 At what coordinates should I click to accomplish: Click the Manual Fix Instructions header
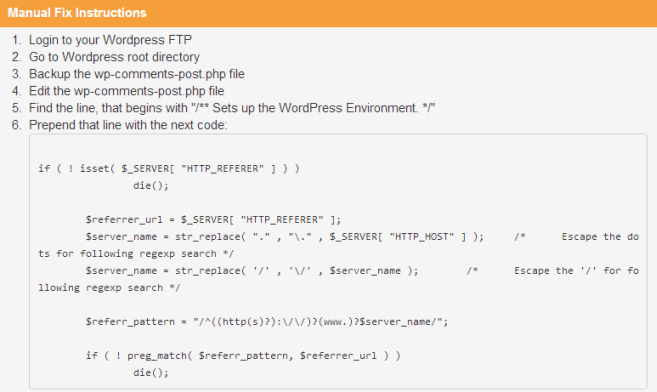tap(77, 13)
